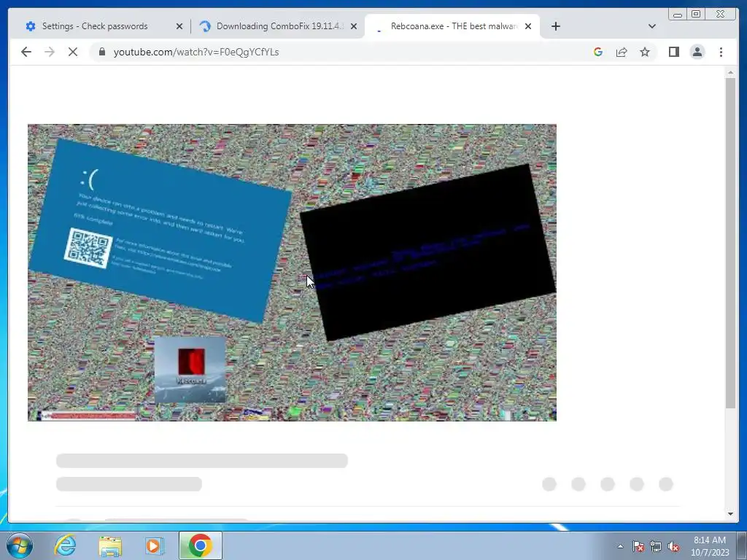The height and width of the screenshot is (560, 747).
Task: Open Windows Explorer from the taskbar
Action: click(109, 545)
